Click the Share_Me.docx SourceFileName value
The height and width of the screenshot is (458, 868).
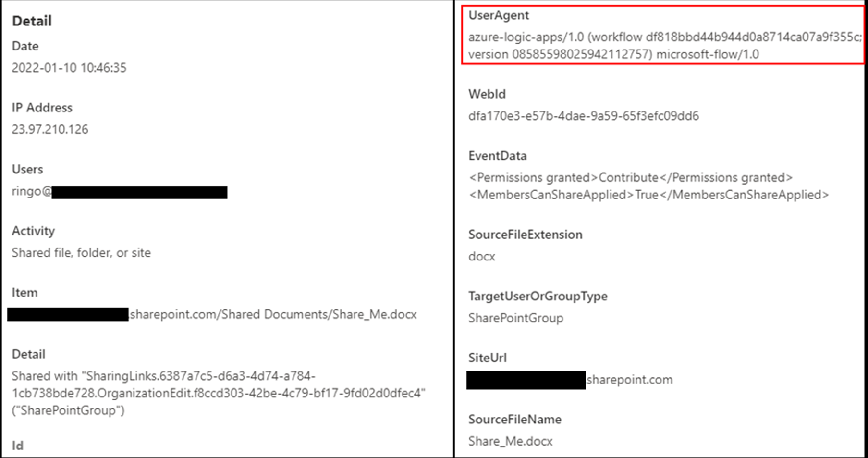510,441
